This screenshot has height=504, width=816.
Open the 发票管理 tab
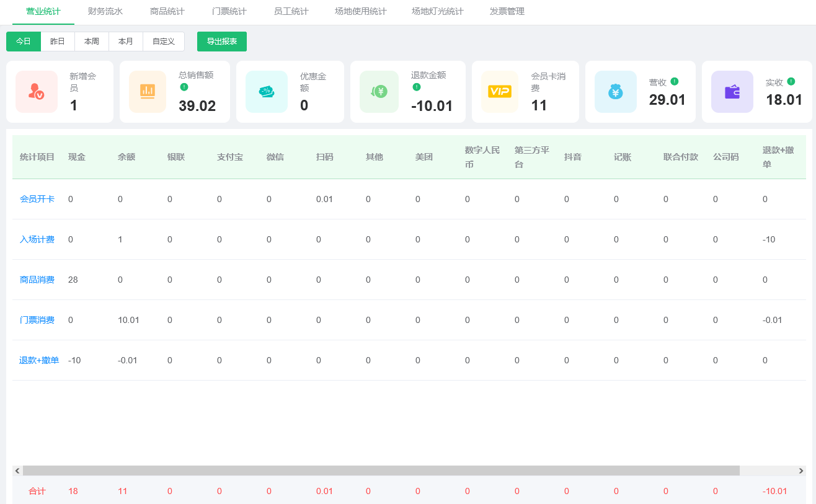click(507, 11)
